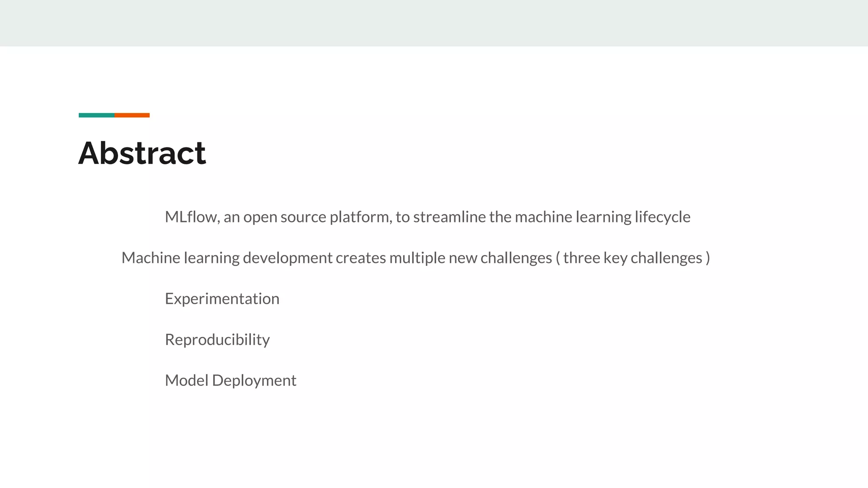Image resolution: width=868 pixels, height=488 pixels.
Task: Click the word streamline in first line
Action: [x=450, y=217]
